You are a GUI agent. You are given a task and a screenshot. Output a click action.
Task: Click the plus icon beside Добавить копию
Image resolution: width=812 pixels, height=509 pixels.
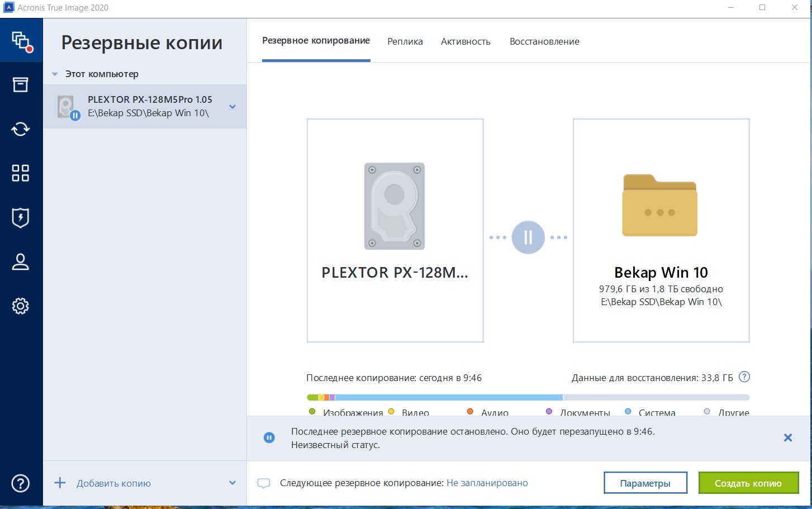click(x=60, y=483)
